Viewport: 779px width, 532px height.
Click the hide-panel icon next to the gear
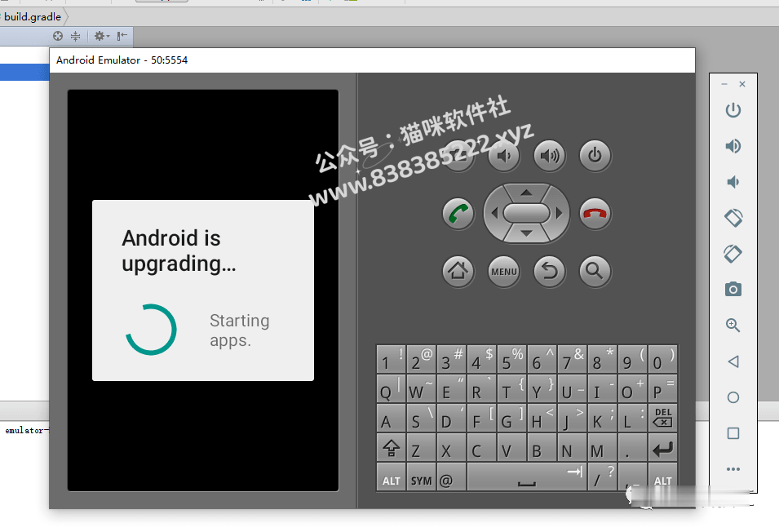tap(122, 36)
